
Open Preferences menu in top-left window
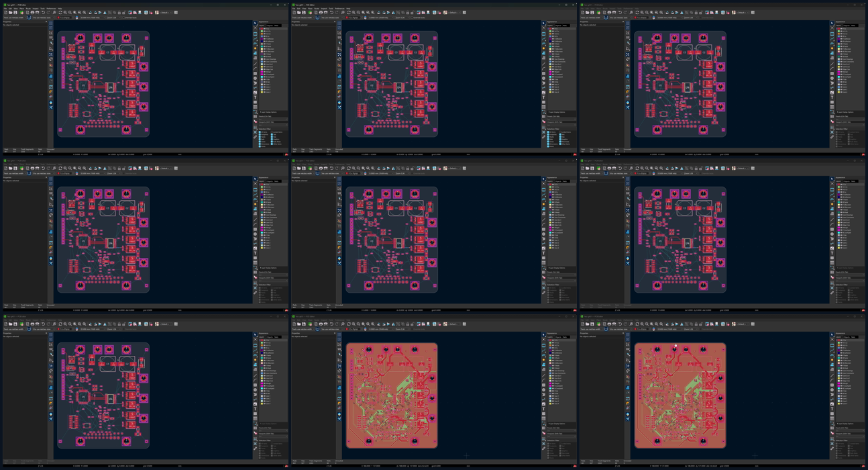51,9
